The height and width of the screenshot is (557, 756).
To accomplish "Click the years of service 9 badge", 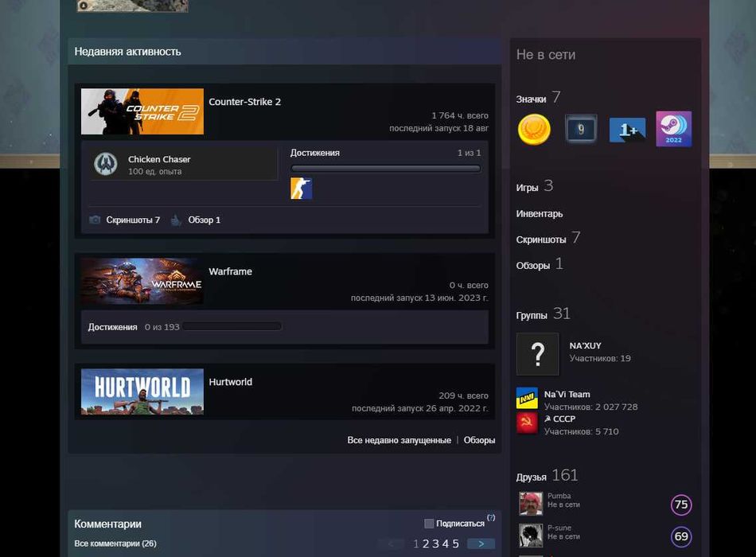I will click(580, 129).
